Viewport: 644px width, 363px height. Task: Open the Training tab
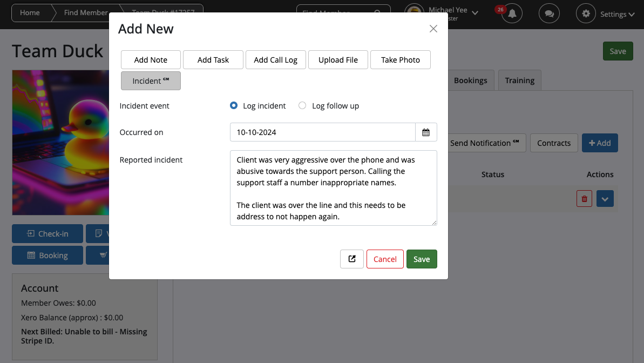519,80
